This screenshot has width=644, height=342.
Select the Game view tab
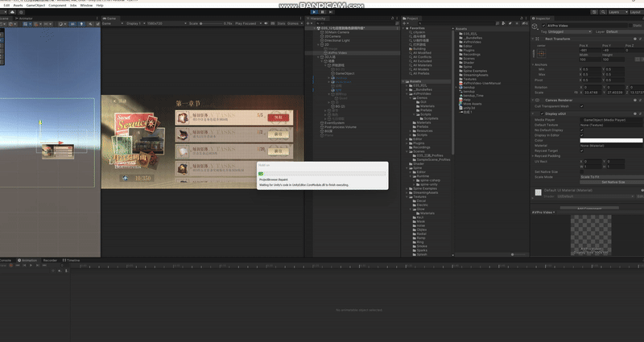pyautogui.click(x=109, y=19)
